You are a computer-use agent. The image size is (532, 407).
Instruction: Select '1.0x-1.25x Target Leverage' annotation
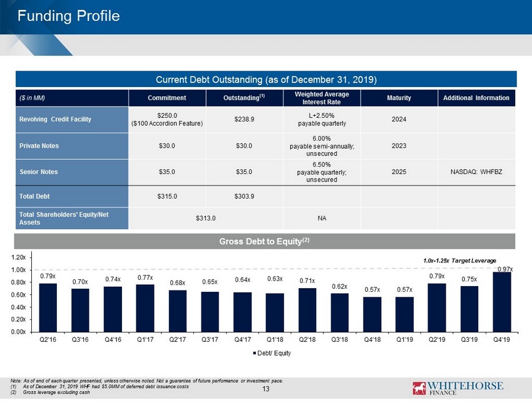[x=460, y=260]
